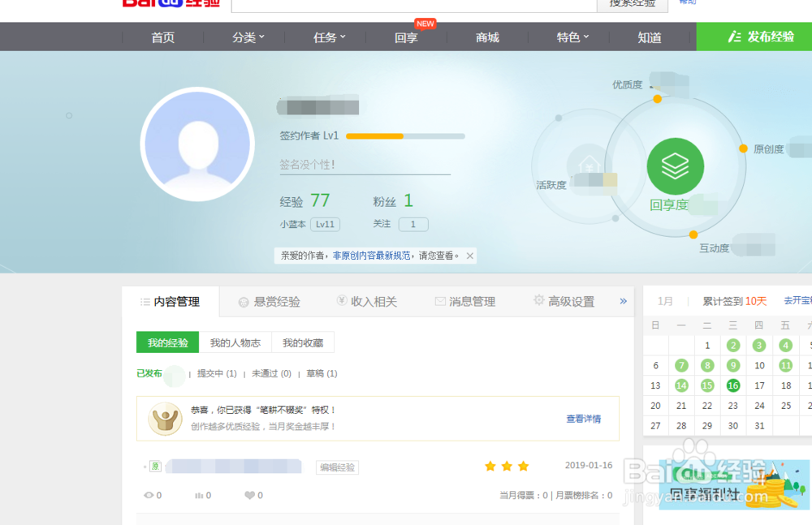
Task: Click the Baidu 经验 logo
Action: point(171,3)
